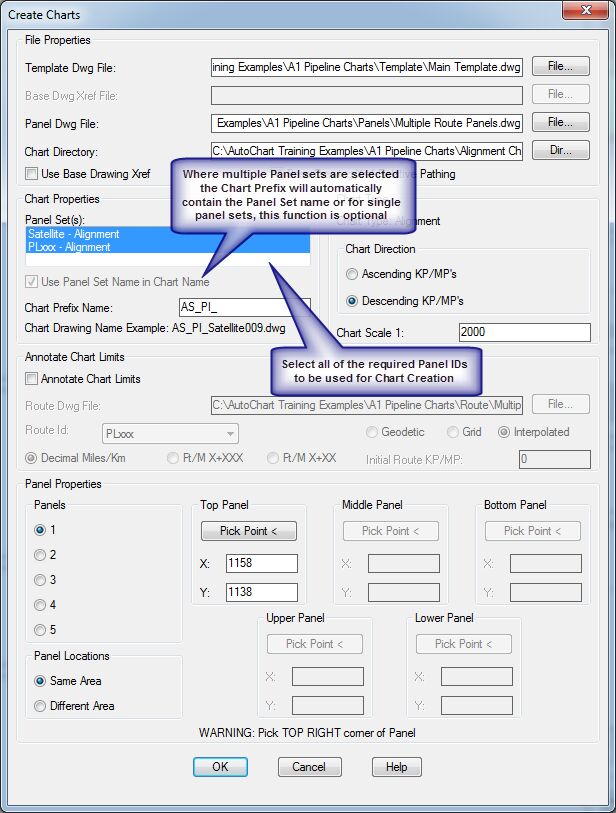Click the Template Dwg File path field
616x813 pixels.
[x=367, y=67]
